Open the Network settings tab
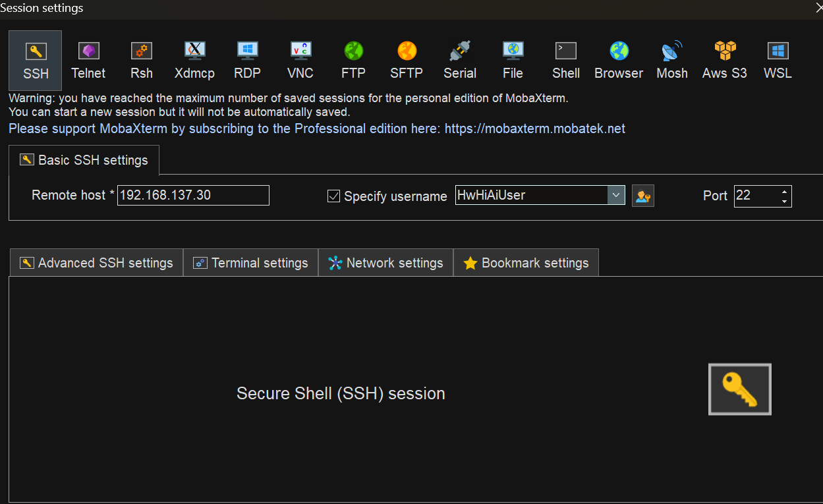Screen dimensions: 823x504 (x=386, y=263)
